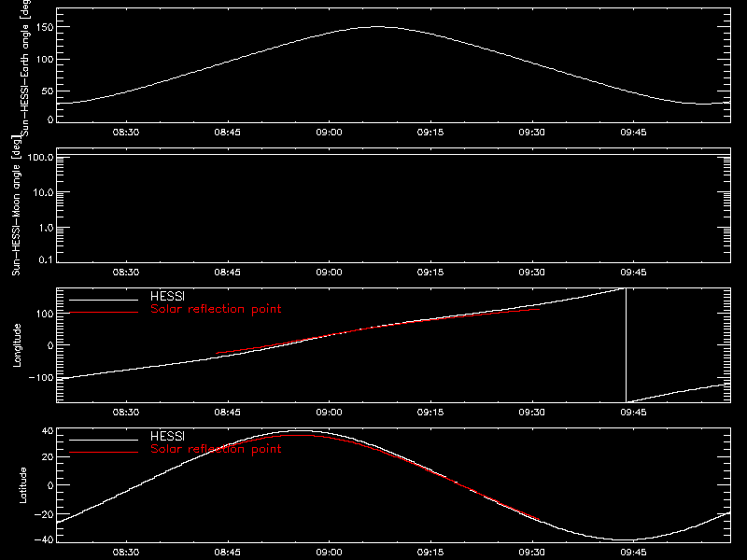
Task: Click HESSI legend text in Longitude plot
Action: pyautogui.click(x=167, y=296)
